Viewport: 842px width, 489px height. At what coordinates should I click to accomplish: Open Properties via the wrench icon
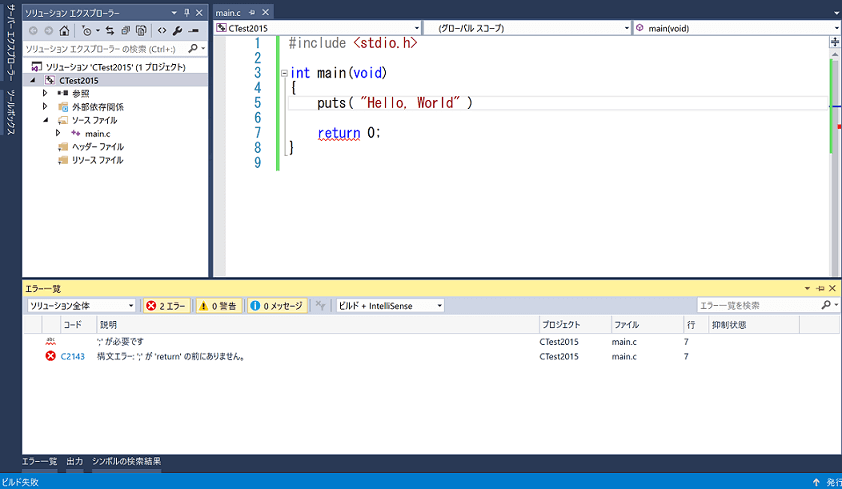178,31
